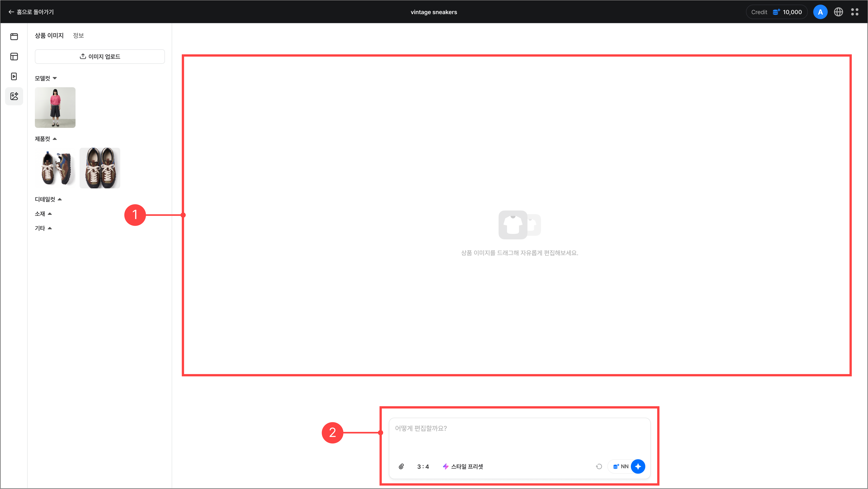Switch to the 정보 tab
868x489 pixels.
(x=78, y=35)
